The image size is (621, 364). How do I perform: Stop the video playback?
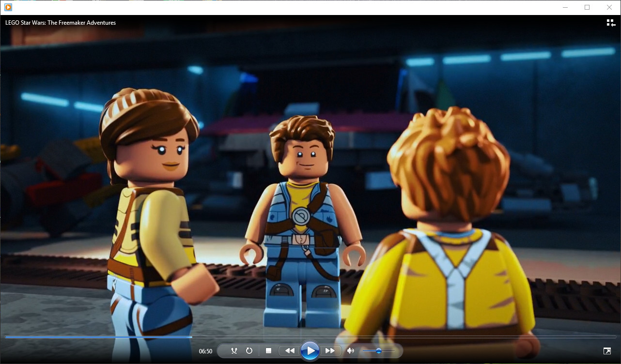[268, 351]
